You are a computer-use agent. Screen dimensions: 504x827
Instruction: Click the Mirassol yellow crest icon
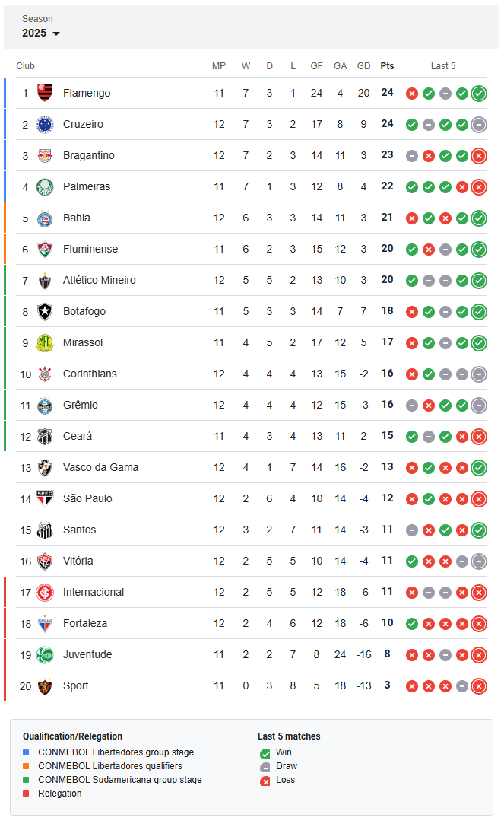point(45,343)
